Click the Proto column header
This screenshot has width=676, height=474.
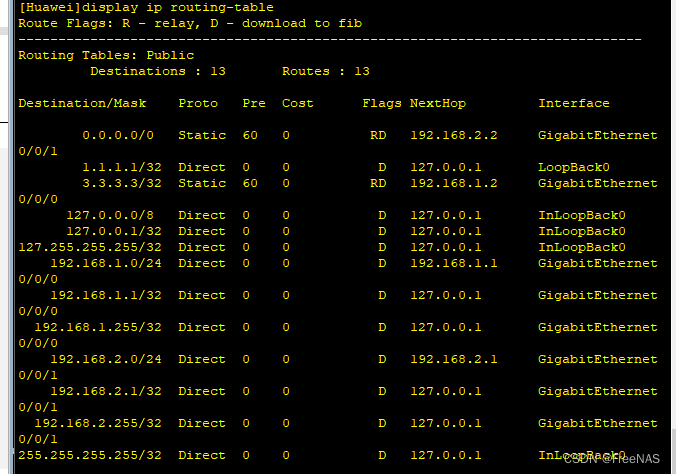click(x=198, y=104)
